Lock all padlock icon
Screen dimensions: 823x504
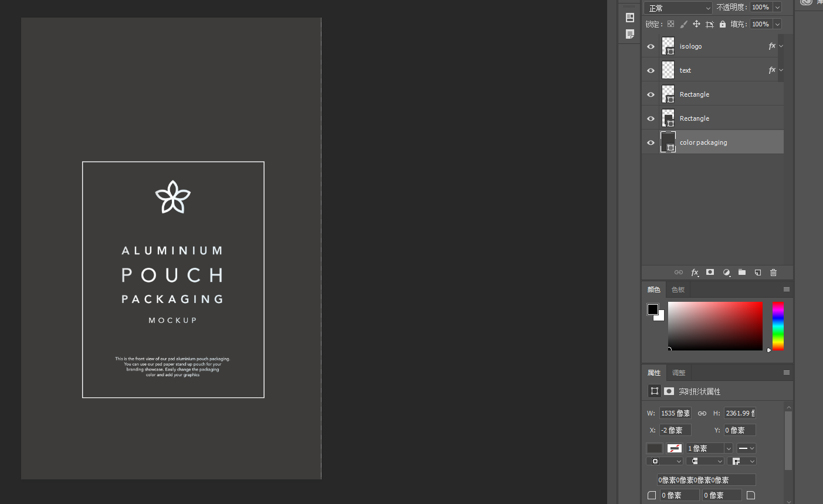point(723,24)
